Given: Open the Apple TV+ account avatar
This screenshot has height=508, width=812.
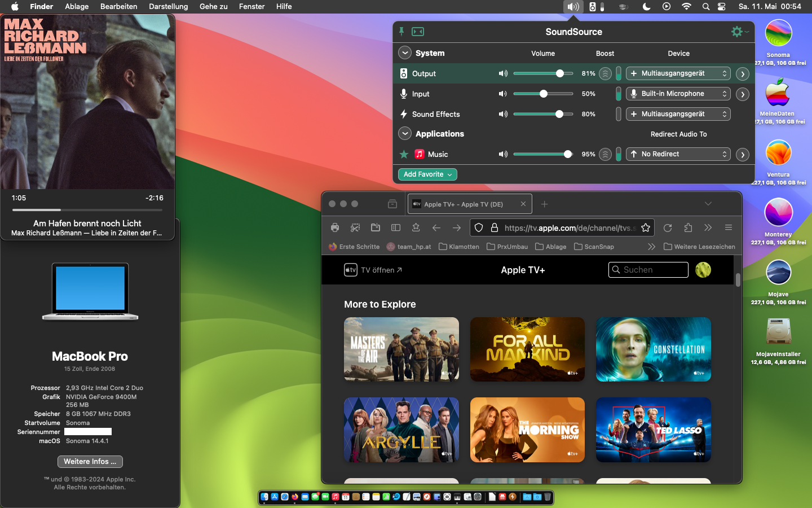Looking at the screenshot, I should pos(703,270).
